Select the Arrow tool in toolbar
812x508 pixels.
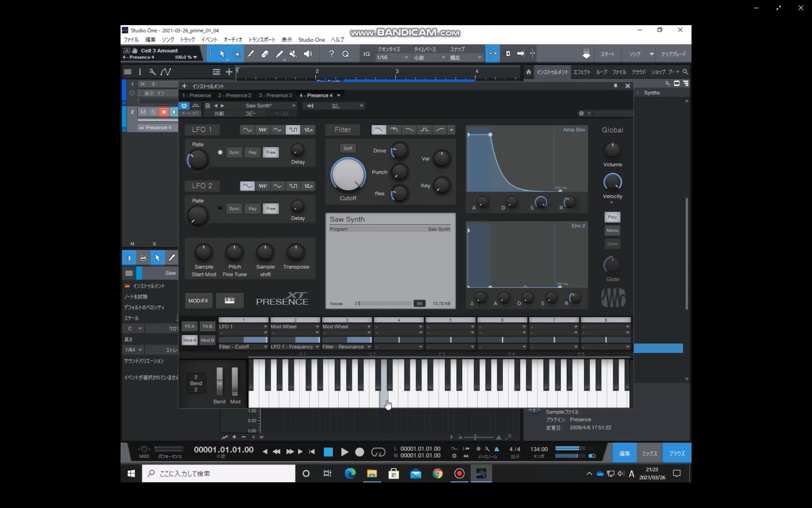point(222,54)
